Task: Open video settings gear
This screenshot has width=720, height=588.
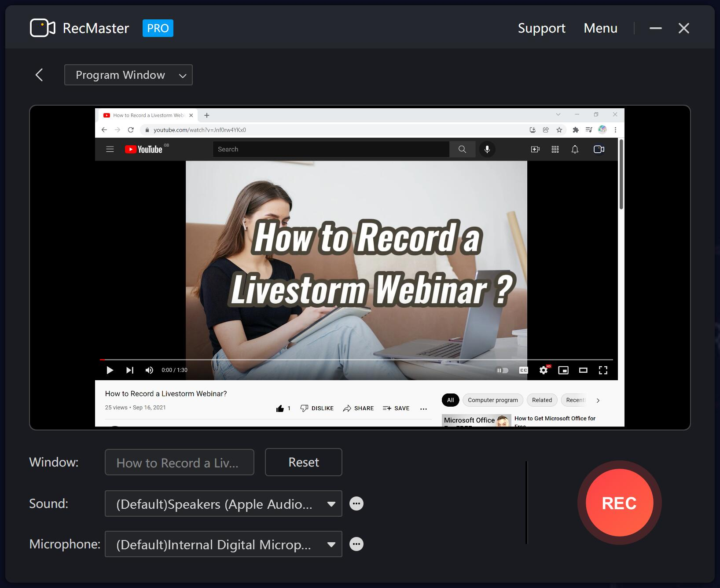Action: (544, 370)
